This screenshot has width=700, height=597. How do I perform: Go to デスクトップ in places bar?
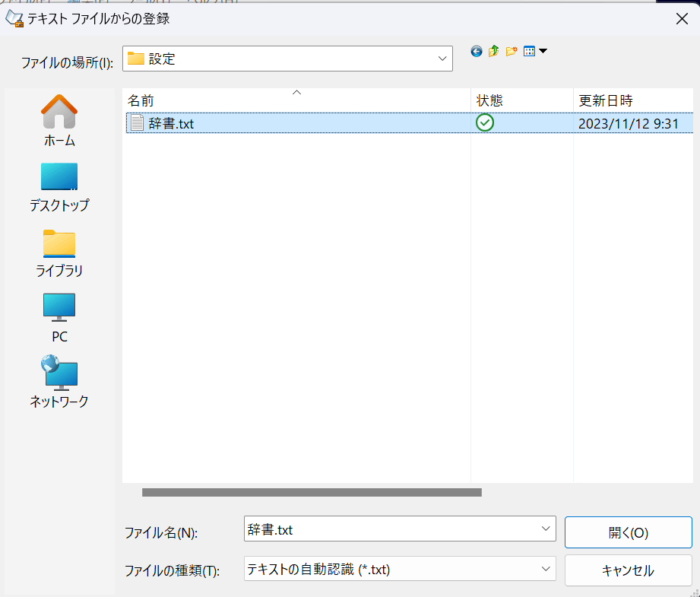point(59,187)
